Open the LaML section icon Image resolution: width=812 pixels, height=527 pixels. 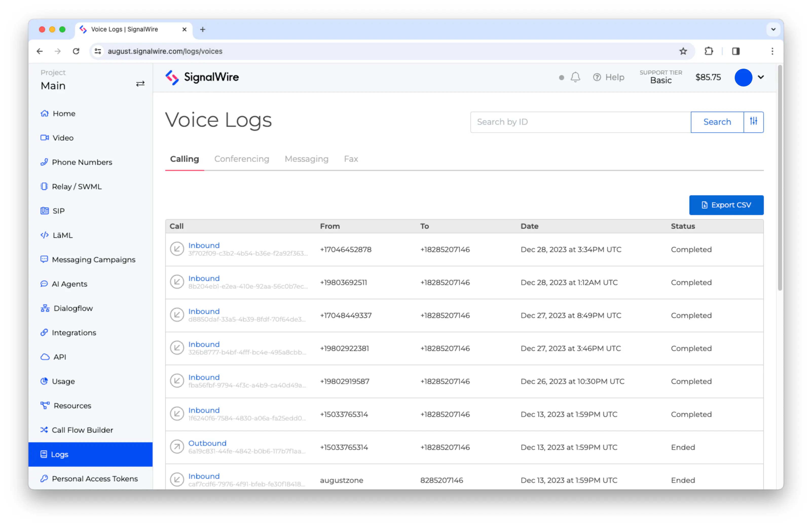[x=44, y=235]
